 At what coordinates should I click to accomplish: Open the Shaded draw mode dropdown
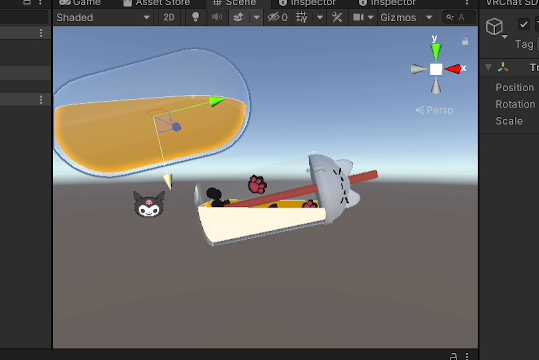coord(103,17)
